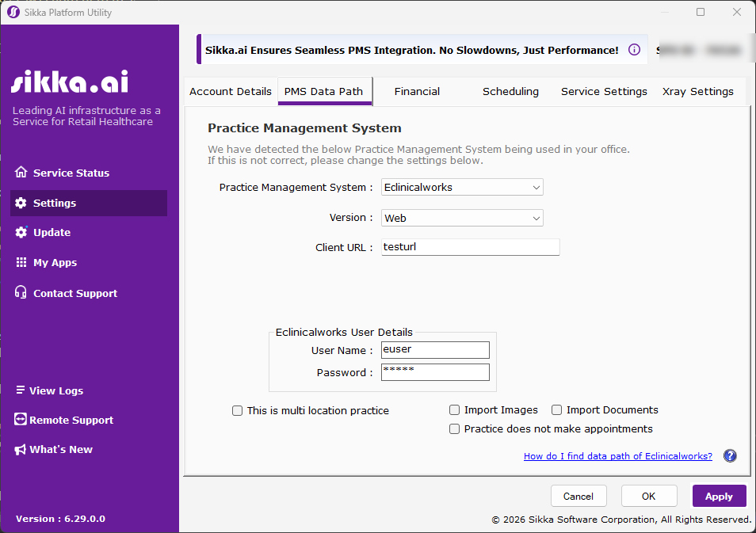The height and width of the screenshot is (533, 756).
Task: Click the Client URL input field
Action: coord(470,247)
